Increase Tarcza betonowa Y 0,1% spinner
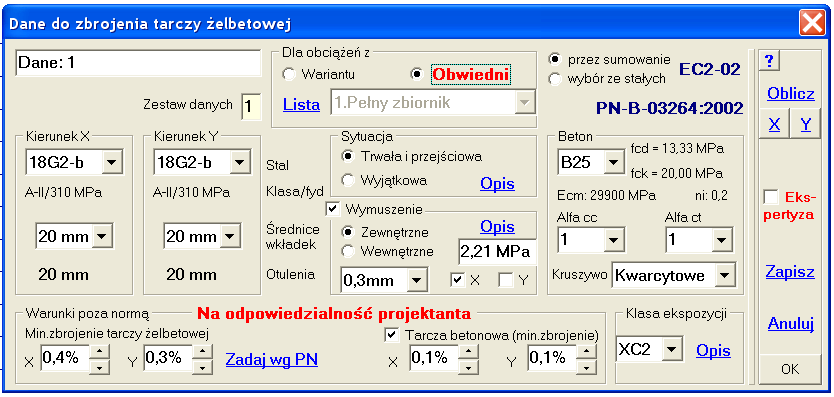This screenshot has height=397, width=834. click(587, 352)
